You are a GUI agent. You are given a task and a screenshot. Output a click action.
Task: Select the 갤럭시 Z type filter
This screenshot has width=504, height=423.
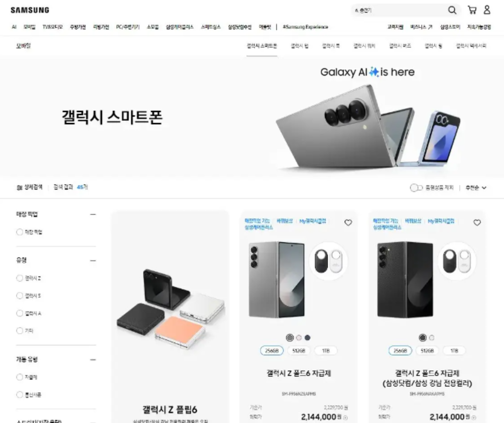point(20,278)
